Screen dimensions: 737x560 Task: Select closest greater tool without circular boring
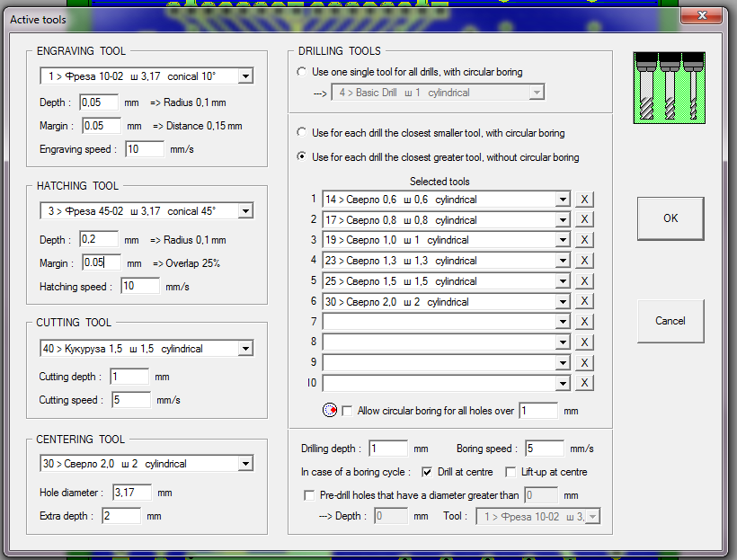(302, 156)
